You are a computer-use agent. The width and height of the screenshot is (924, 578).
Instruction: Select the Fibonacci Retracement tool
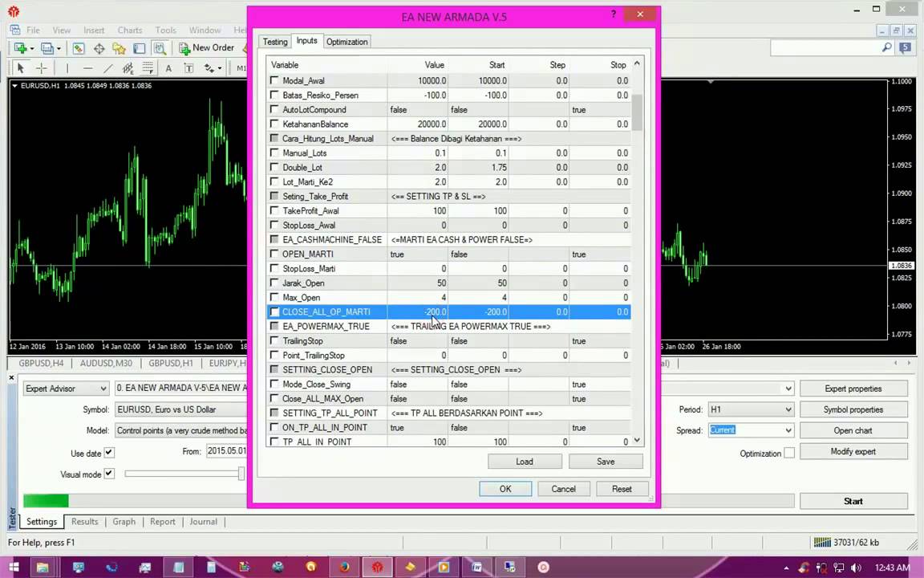148,68
